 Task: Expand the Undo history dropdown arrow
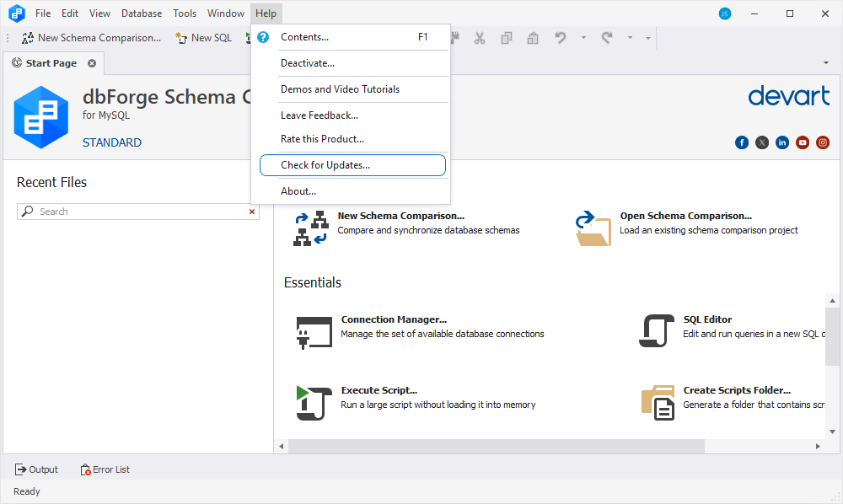click(583, 38)
